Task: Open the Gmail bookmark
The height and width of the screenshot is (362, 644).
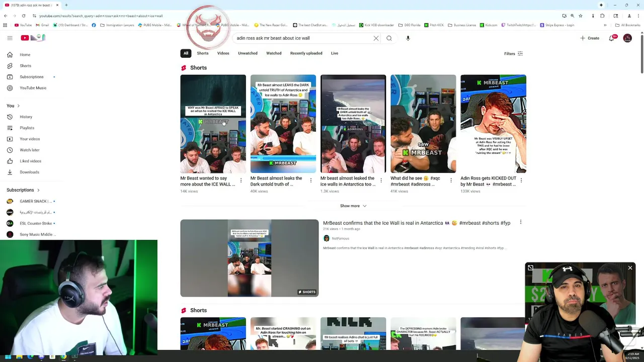Action: click(x=42, y=25)
